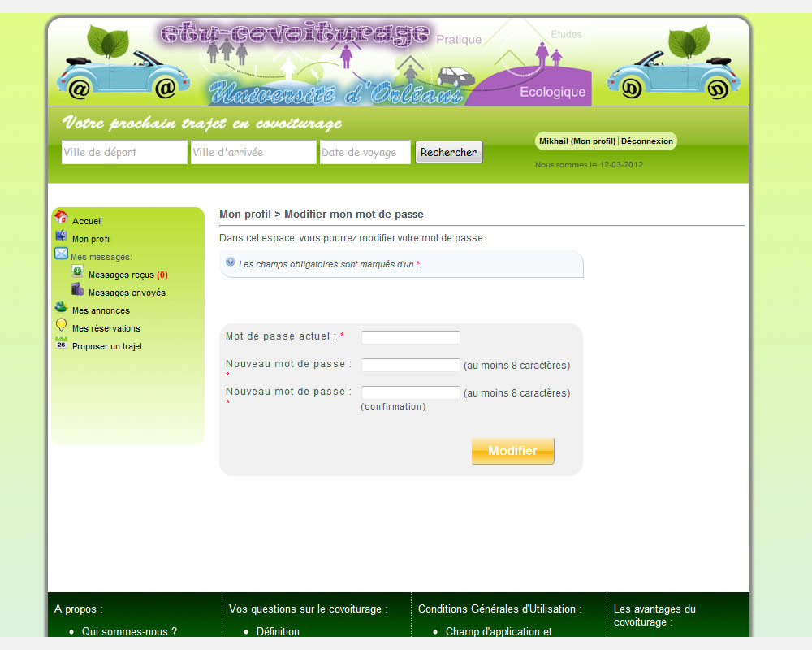Viewport: 812px width, 650px height.
Task: Click the Pratique label in banner
Action: tap(459, 39)
